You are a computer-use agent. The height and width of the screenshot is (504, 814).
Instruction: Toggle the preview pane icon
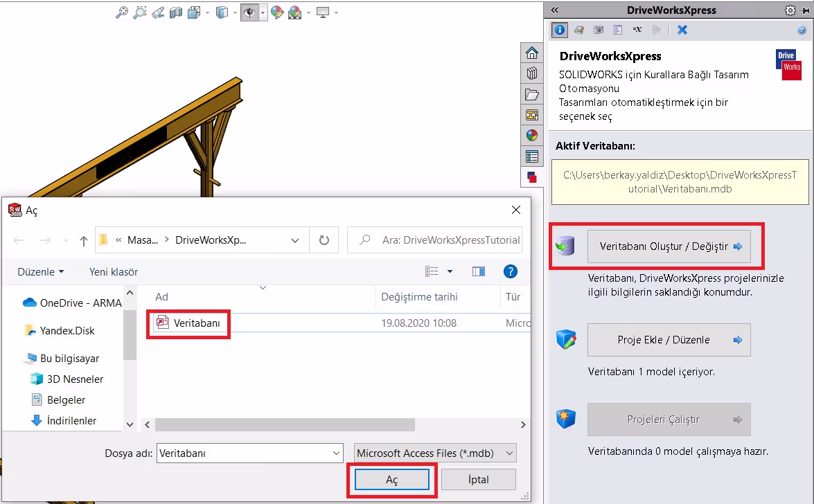point(479,271)
